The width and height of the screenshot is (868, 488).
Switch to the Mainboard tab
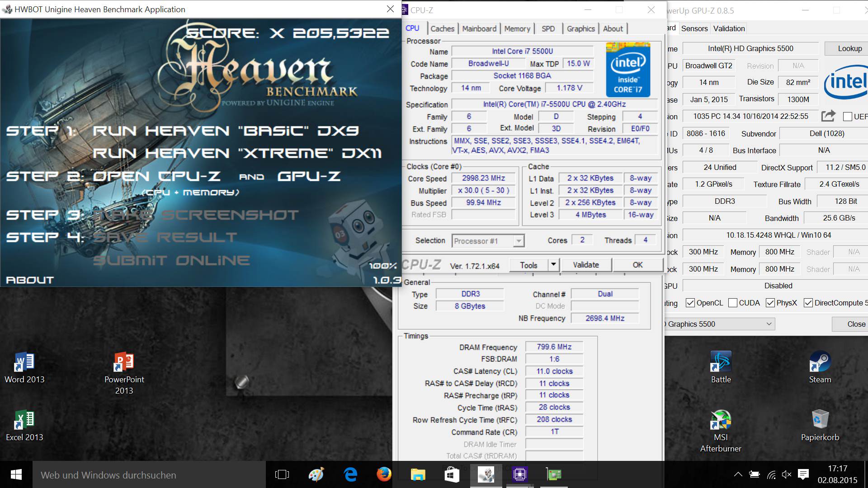coord(479,28)
